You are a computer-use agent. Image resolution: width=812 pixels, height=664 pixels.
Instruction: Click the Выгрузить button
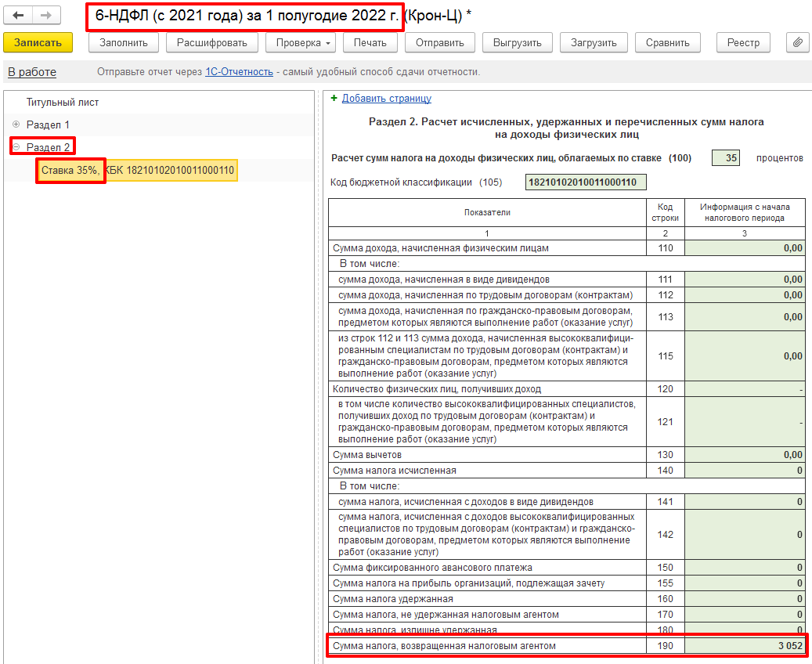[x=518, y=42]
